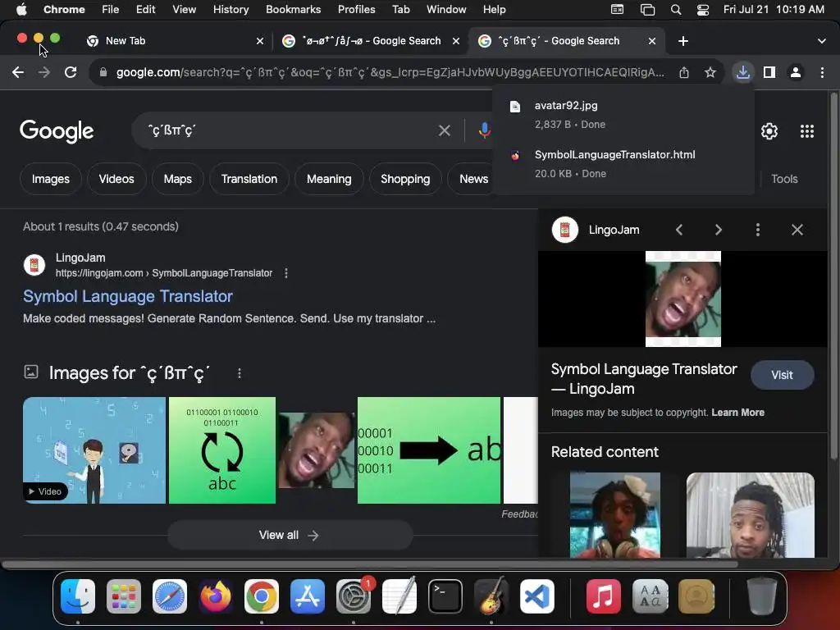Image resolution: width=840 pixels, height=630 pixels.
Task: Launch Terminal from the dock
Action: tap(445, 596)
